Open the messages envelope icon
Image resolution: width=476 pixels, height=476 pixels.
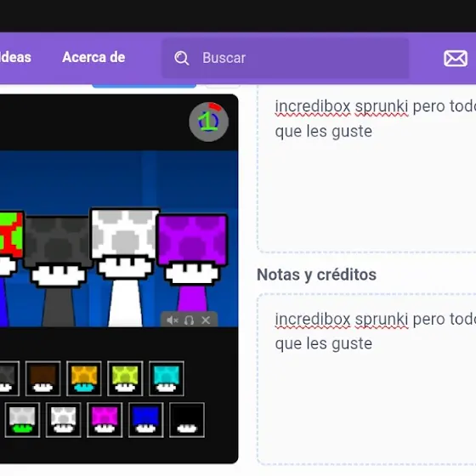click(x=456, y=59)
